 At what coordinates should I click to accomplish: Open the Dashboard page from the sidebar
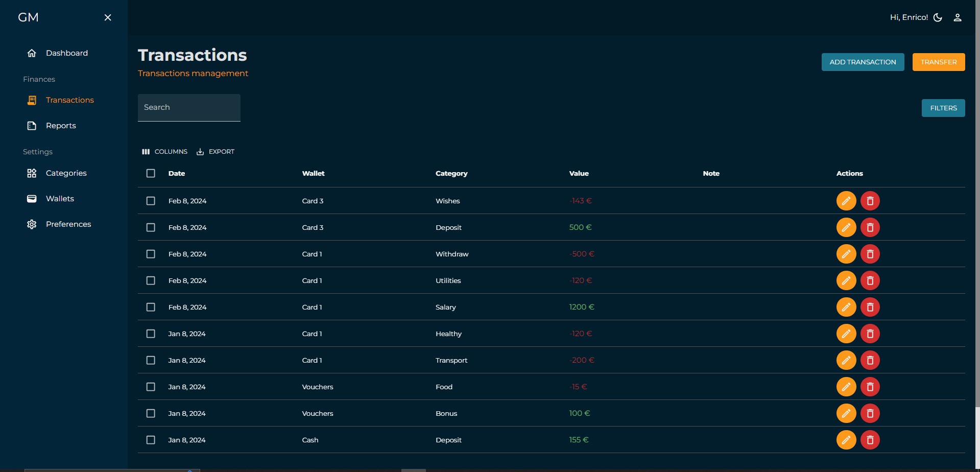(x=66, y=53)
